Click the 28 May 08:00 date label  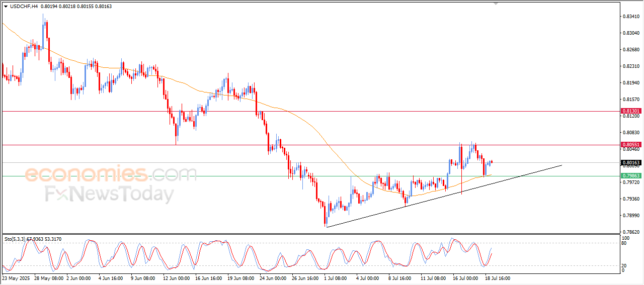(x=48, y=278)
